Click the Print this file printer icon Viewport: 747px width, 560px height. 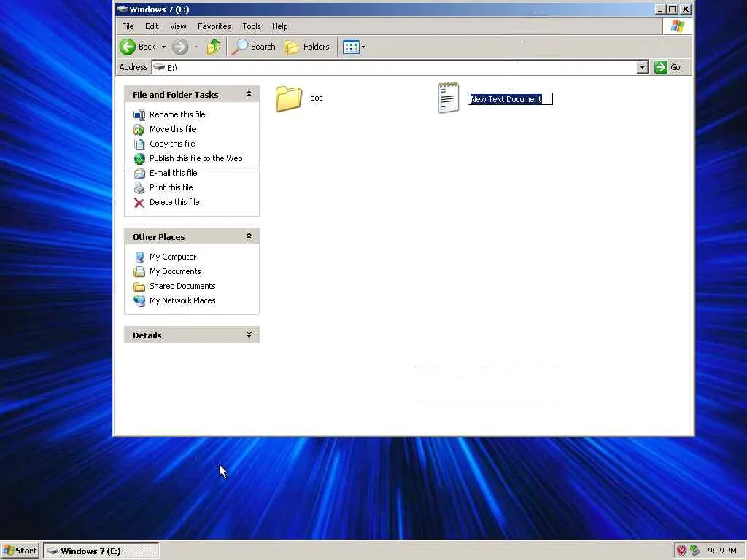[139, 187]
